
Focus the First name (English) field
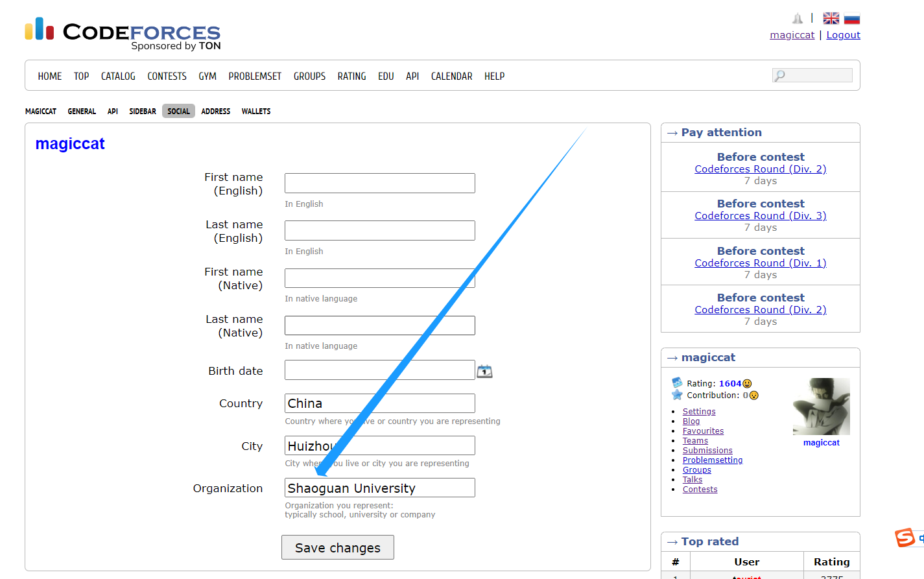[380, 183]
